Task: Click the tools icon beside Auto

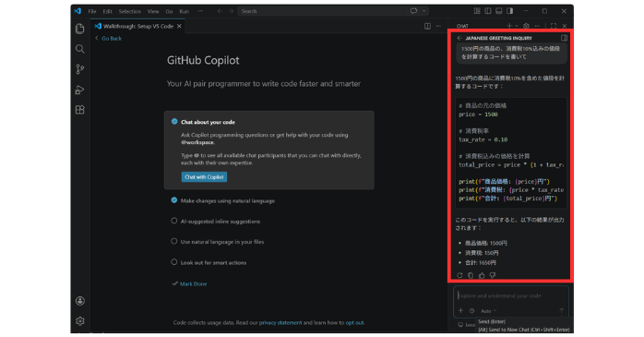Action: coord(471,311)
